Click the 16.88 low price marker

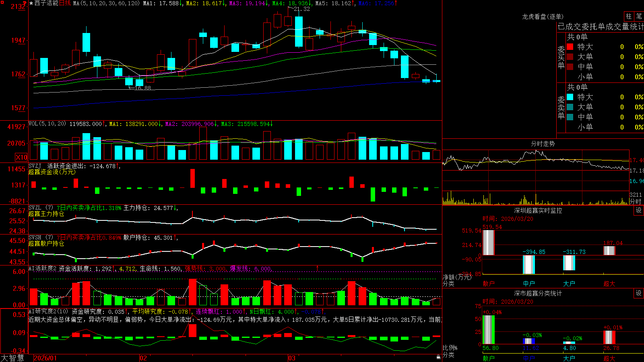click(x=143, y=88)
